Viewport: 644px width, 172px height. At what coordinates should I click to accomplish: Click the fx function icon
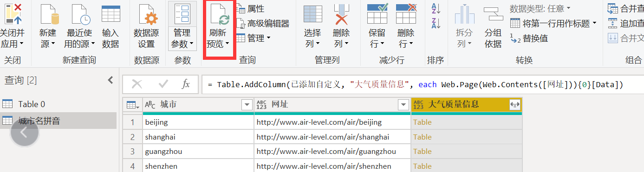186,84
